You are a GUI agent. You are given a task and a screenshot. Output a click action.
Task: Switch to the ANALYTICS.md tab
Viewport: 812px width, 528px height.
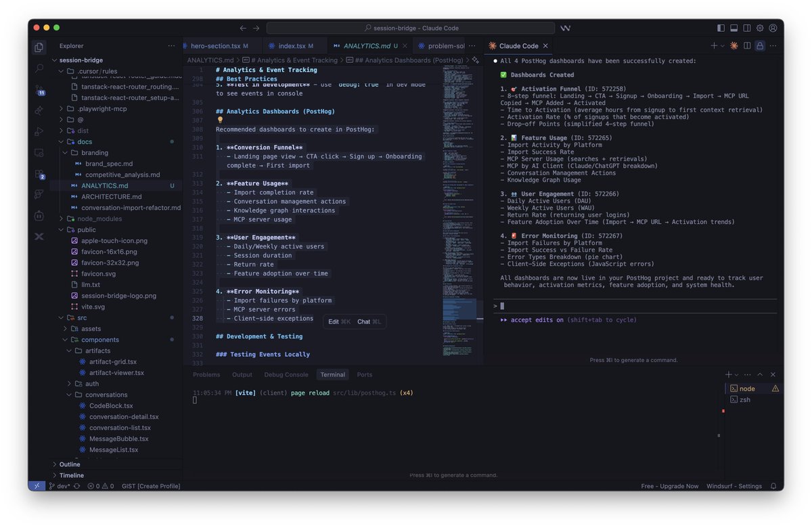[369, 46]
